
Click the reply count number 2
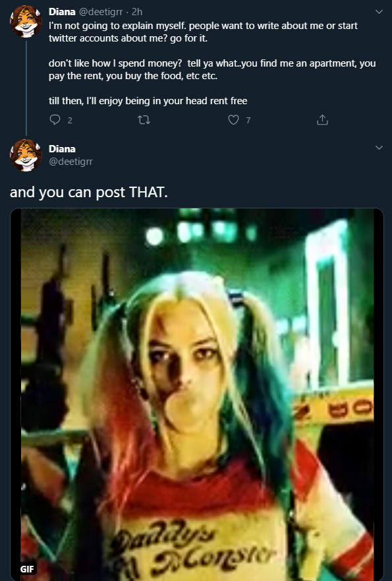(70, 120)
